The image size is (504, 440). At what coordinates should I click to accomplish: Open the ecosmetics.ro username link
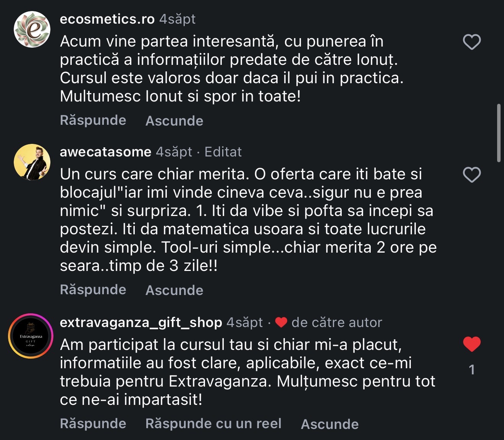click(107, 19)
